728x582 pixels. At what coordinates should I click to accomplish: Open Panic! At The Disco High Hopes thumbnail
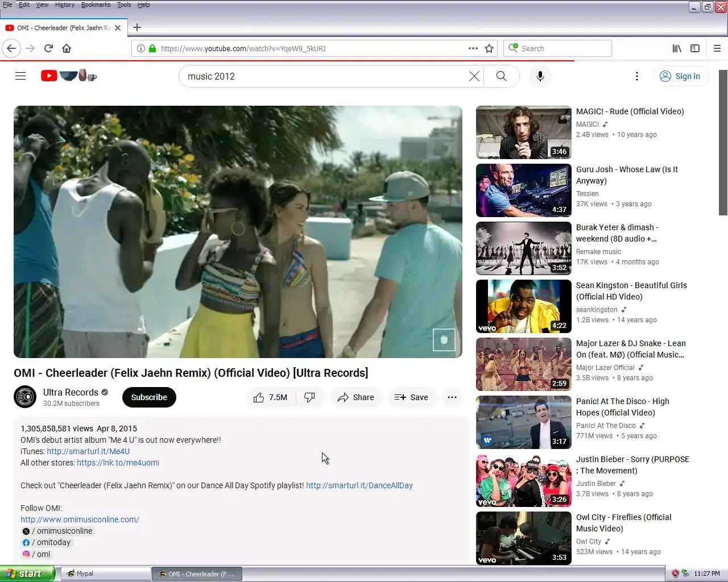(x=524, y=422)
